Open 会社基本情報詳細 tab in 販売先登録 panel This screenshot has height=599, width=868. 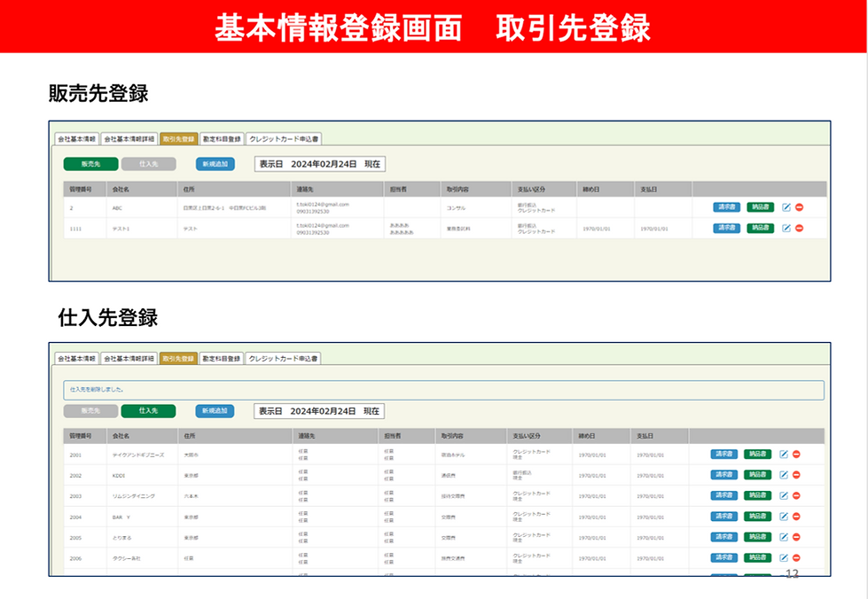click(129, 139)
